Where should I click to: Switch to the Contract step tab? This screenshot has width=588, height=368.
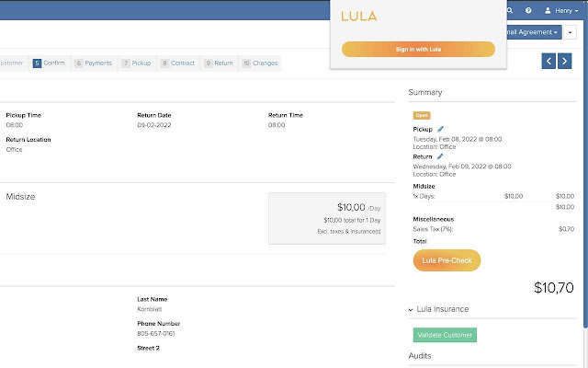click(x=177, y=63)
